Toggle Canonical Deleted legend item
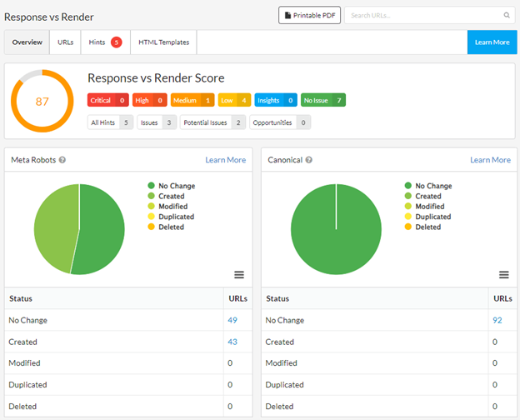 [x=422, y=227]
